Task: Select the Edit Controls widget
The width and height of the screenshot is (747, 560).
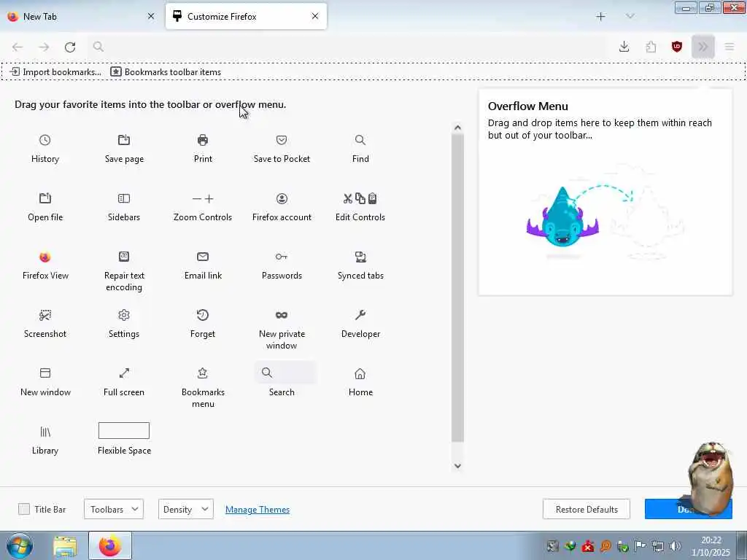Action: coord(360,198)
